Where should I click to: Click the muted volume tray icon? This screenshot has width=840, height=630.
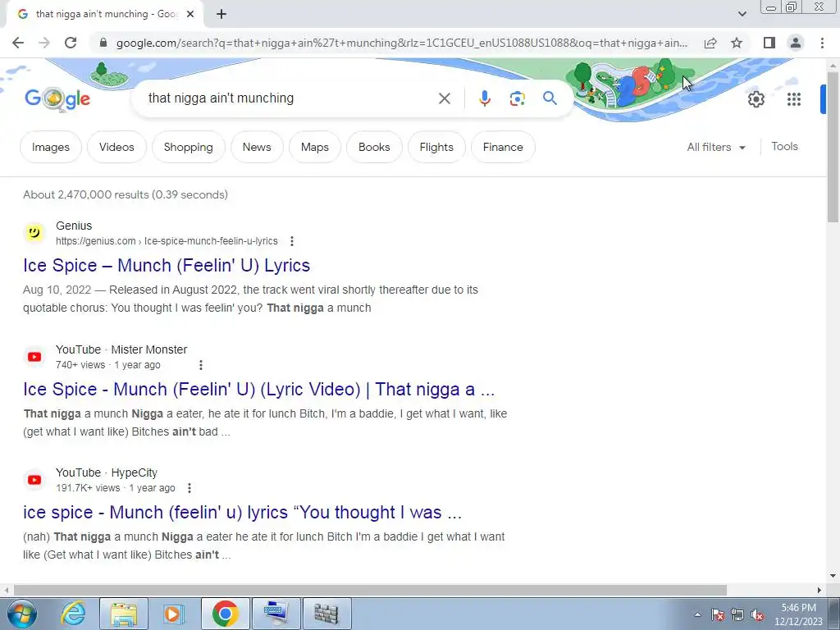pos(757,614)
